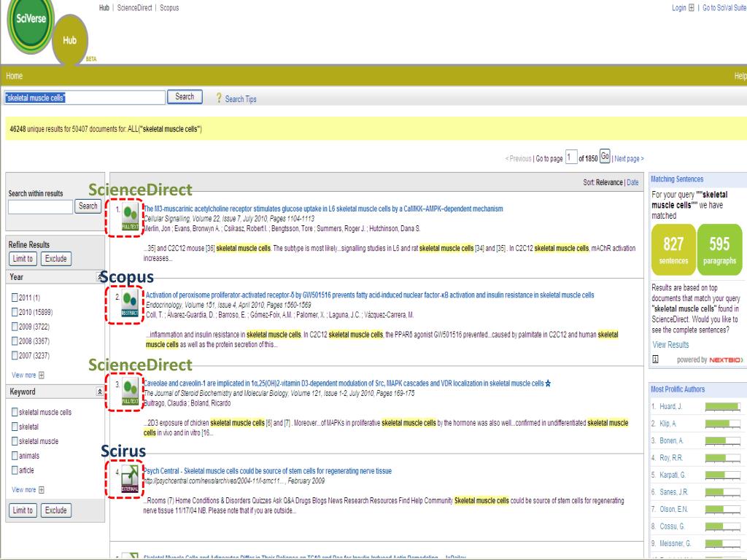Open the 595 paragraphs box

(x=719, y=249)
